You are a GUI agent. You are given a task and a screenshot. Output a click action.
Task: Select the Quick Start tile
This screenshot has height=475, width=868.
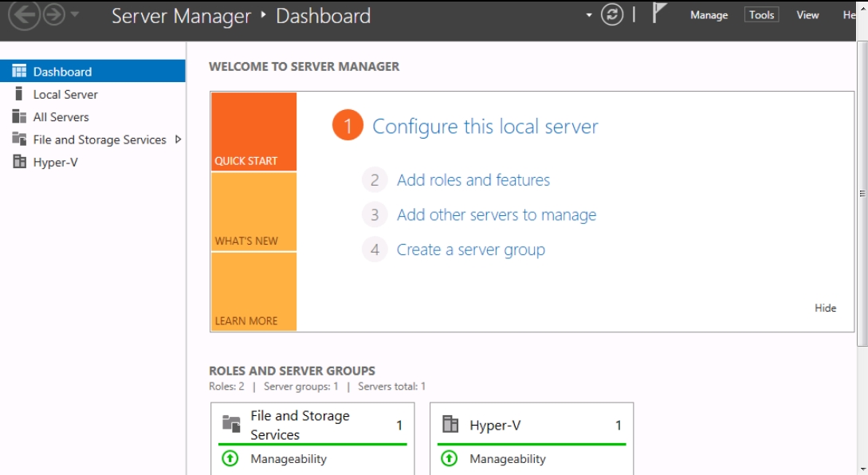tap(253, 132)
